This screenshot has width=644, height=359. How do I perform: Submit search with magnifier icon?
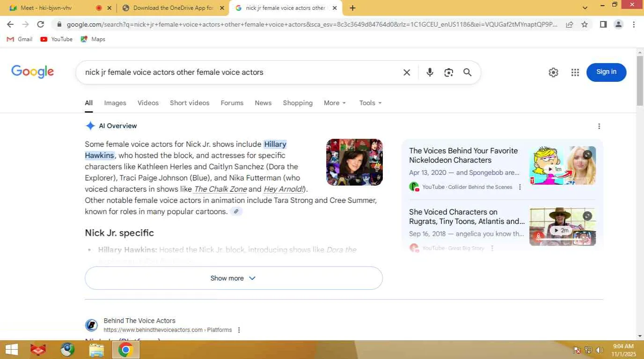[x=467, y=72]
